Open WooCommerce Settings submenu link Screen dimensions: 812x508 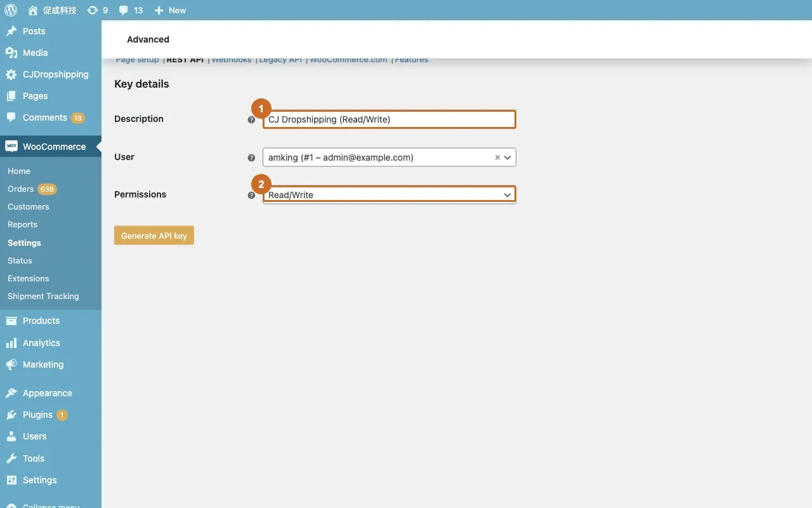[x=24, y=243]
